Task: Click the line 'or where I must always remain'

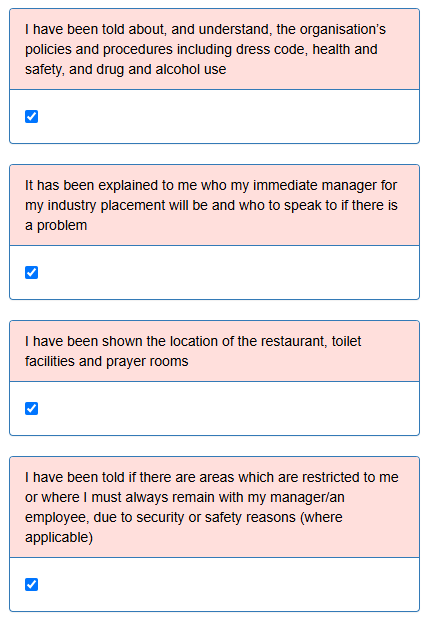Action: coord(185,497)
